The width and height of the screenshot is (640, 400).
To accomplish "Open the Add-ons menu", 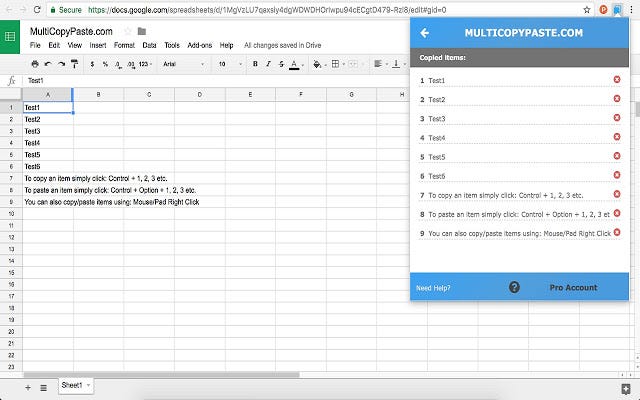I will point(200,45).
